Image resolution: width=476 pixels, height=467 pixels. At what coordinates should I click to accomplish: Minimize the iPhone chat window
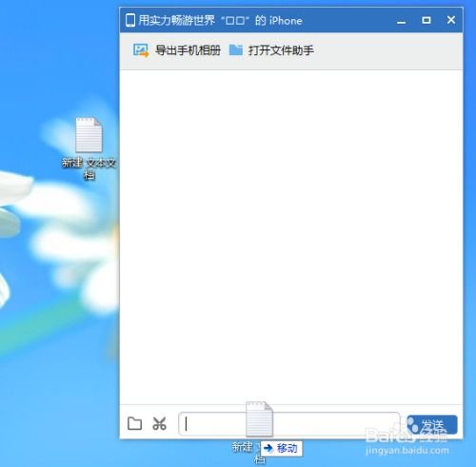(x=402, y=22)
